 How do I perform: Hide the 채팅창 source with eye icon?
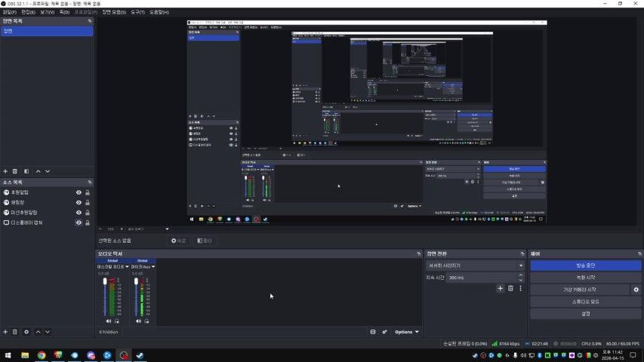79,203
